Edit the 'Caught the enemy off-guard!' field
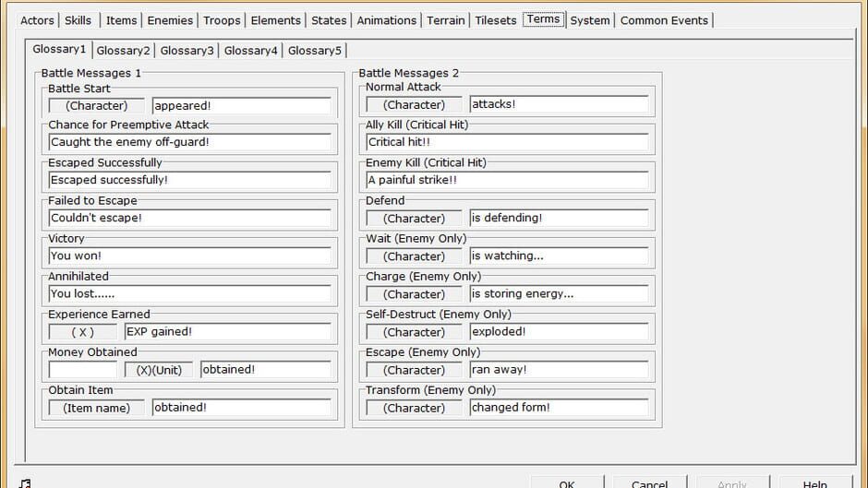The width and height of the screenshot is (868, 488). coord(190,142)
